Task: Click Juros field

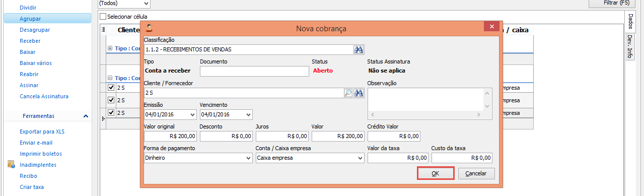Action: coord(282,136)
